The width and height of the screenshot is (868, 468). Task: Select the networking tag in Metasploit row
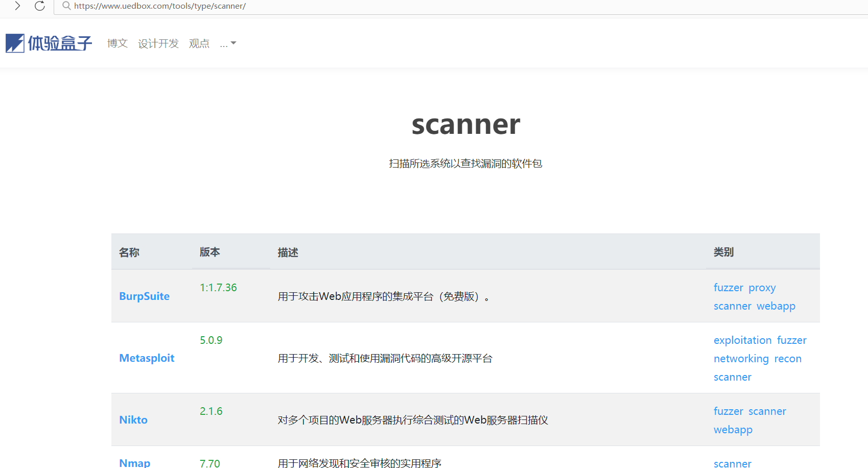click(741, 359)
